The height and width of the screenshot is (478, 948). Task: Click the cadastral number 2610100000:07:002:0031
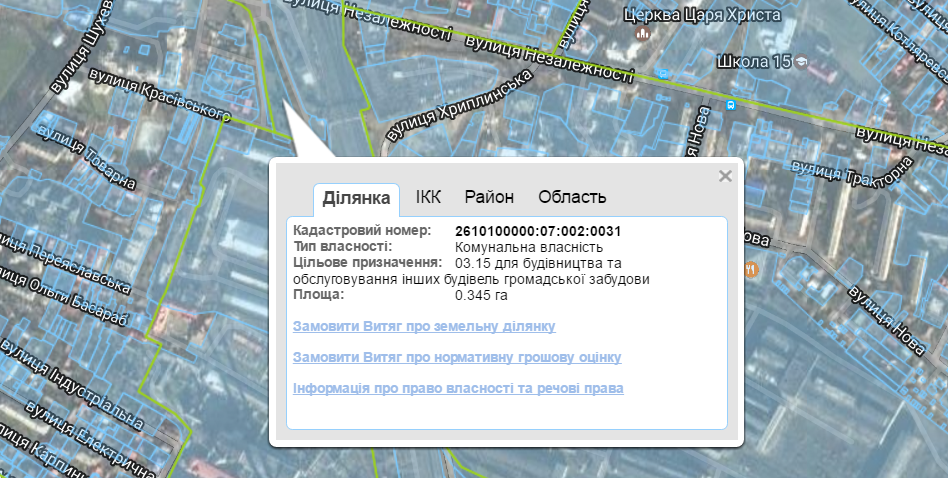[x=538, y=231]
